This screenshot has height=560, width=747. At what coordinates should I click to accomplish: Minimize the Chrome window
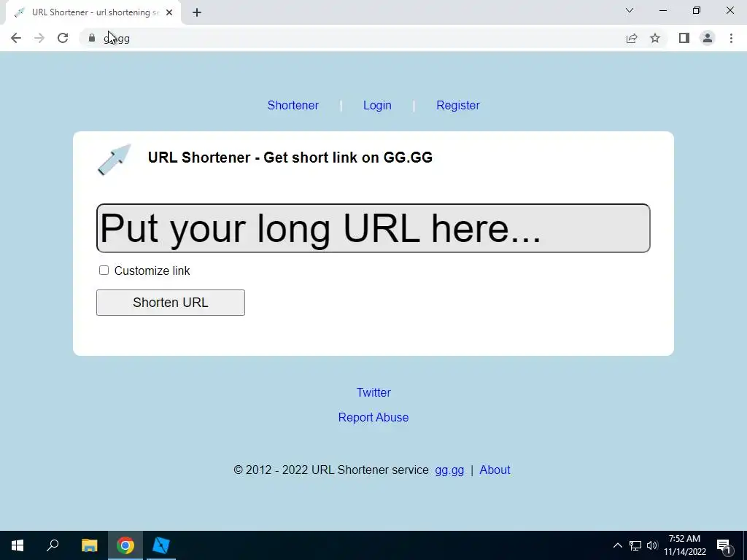point(662,10)
